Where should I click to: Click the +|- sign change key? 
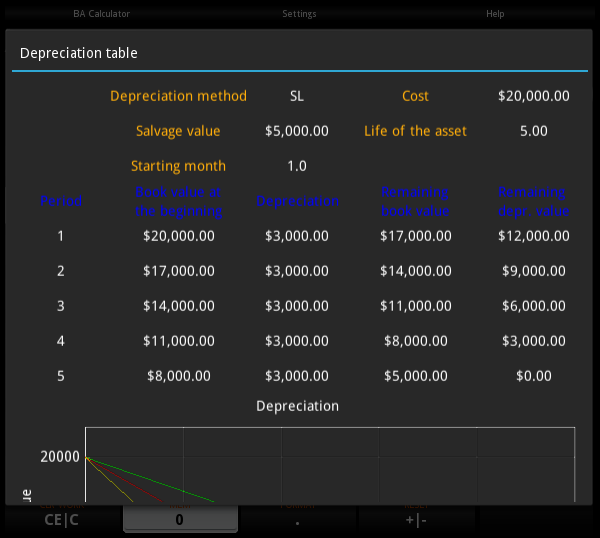(x=416, y=520)
